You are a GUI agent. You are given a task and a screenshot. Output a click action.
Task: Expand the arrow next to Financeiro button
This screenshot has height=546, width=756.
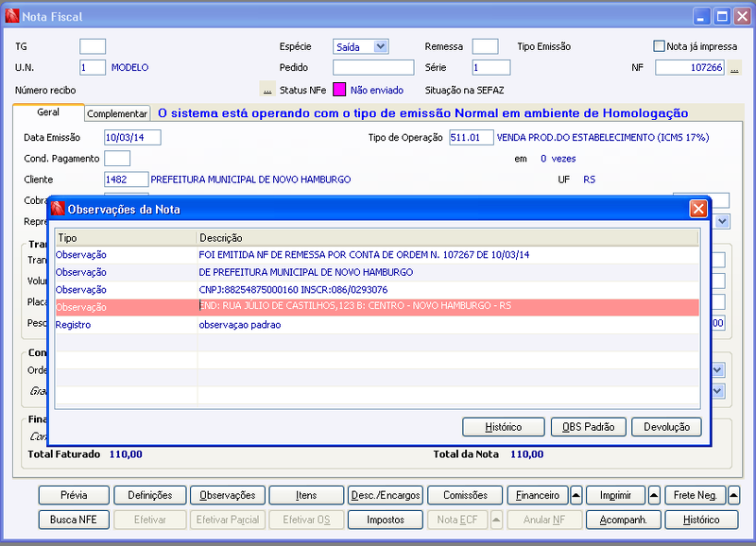pyautogui.click(x=576, y=495)
